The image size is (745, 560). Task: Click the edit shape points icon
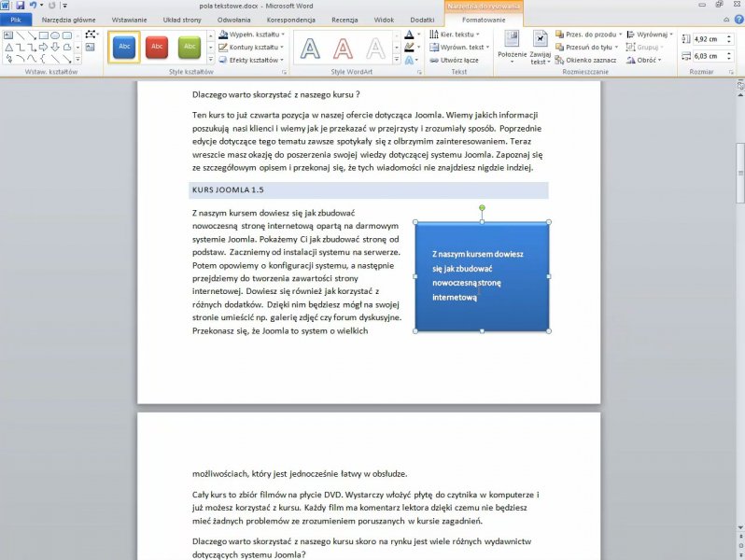(x=91, y=35)
